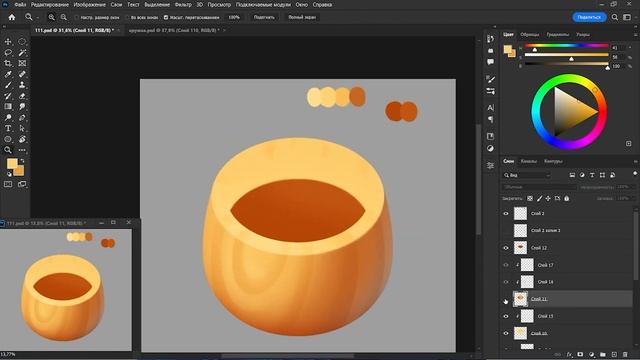Viewport: 640px width, 360px height.
Task: Switch to the кружка.psd document tab
Action: (x=175, y=30)
